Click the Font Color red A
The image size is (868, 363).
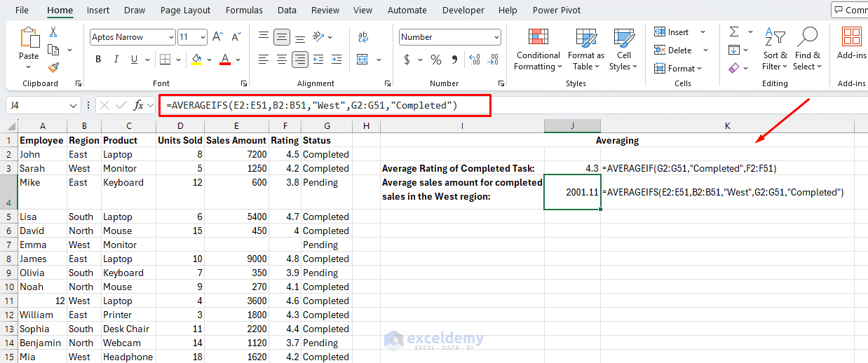pyautogui.click(x=225, y=60)
